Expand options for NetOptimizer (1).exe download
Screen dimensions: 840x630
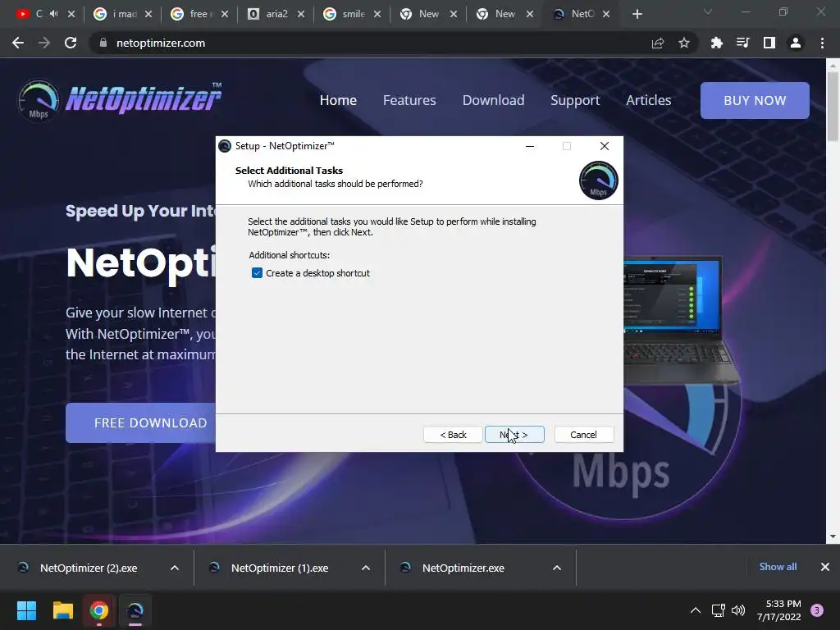click(x=366, y=568)
